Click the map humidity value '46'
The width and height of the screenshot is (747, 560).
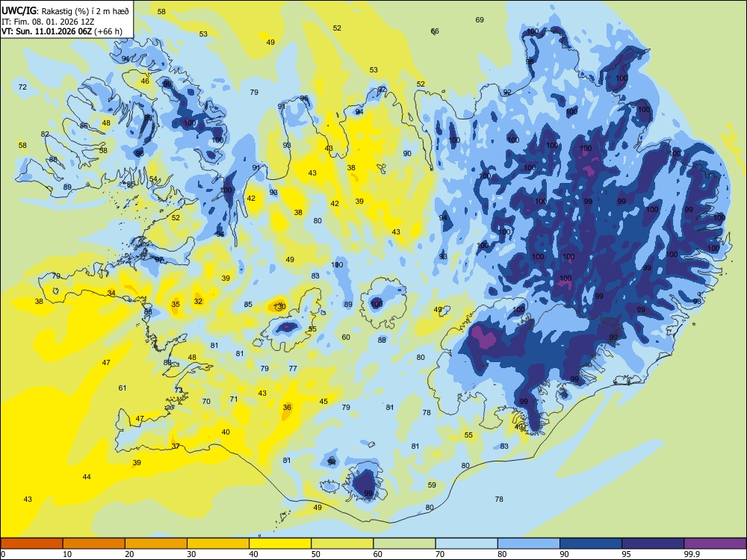tap(145, 81)
